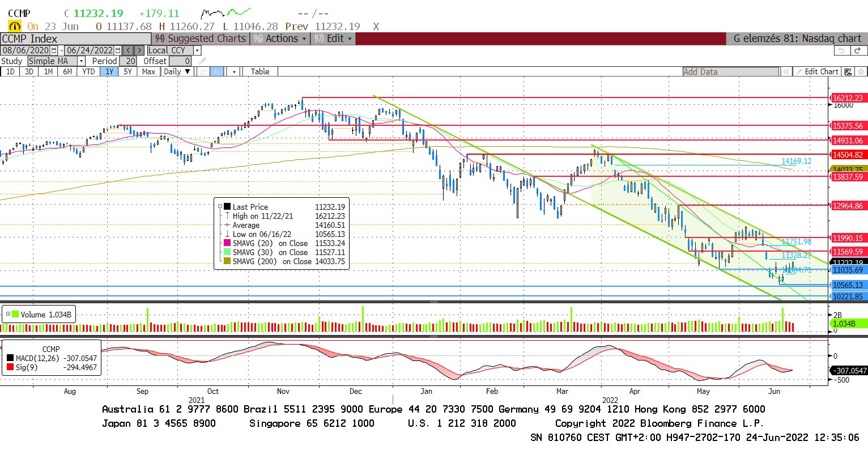Click the 16212.23 resistance level label
The height and width of the screenshot is (454, 868).
point(848,98)
